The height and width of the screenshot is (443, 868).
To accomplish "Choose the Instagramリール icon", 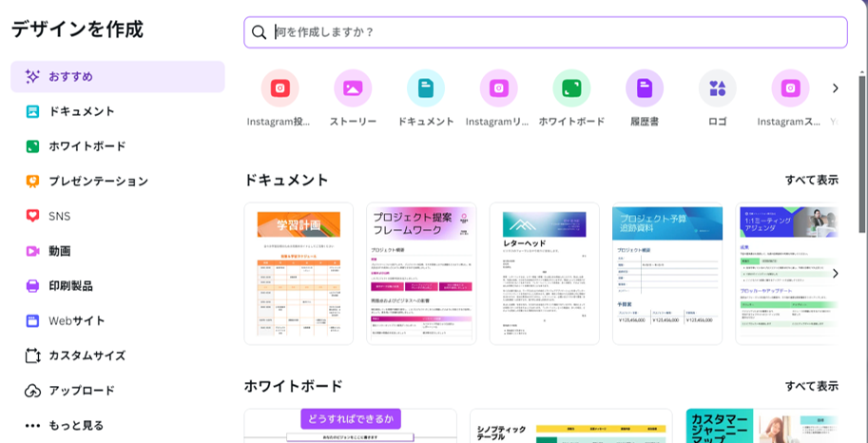I will coord(498,88).
